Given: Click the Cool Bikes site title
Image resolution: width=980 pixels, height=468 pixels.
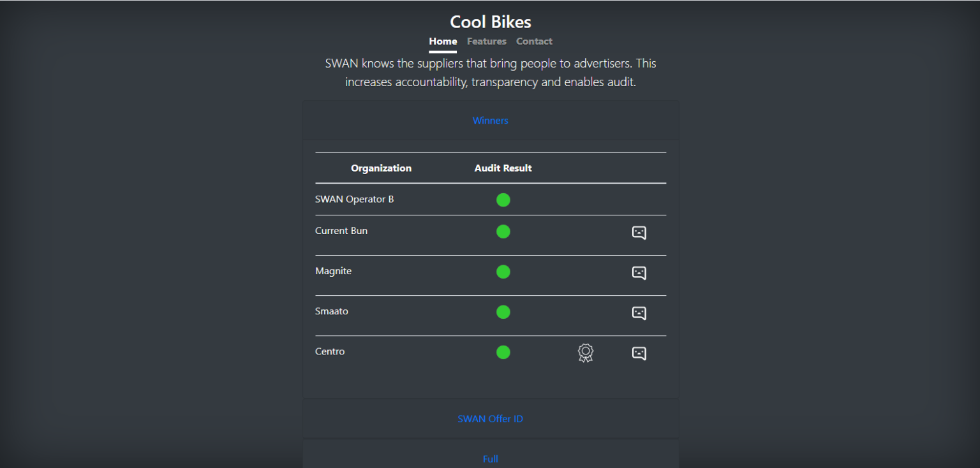Looking at the screenshot, I should [x=491, y=22].
